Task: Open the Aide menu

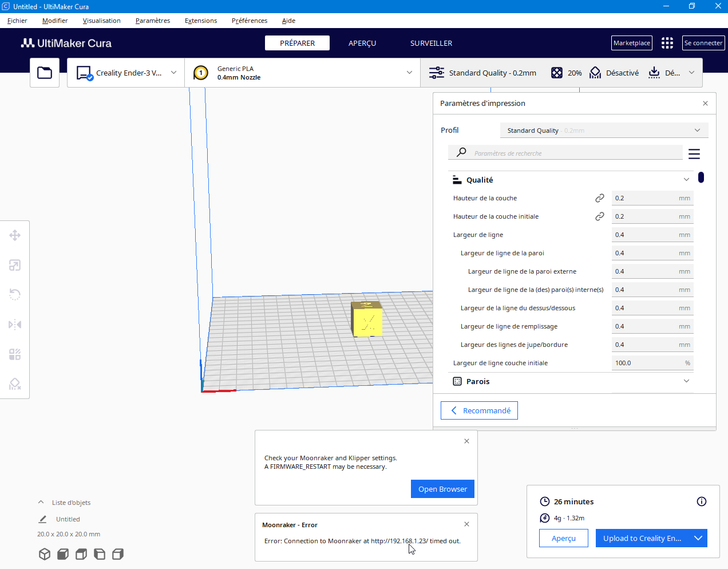Action: [288, 21]
